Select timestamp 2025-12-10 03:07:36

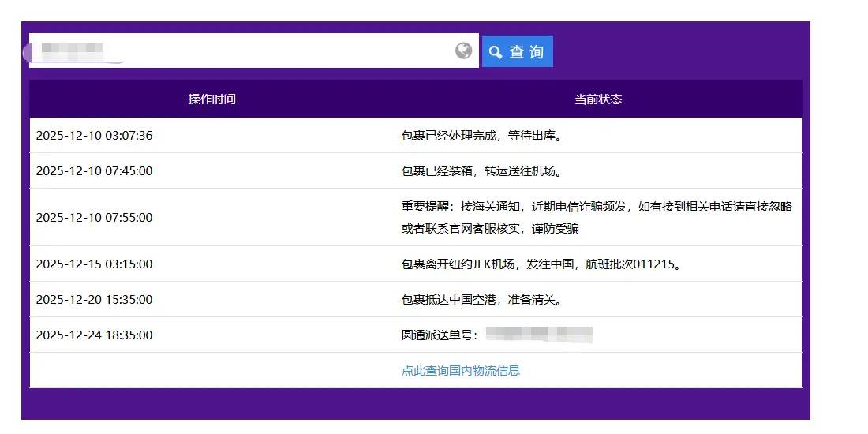(94, 136)
